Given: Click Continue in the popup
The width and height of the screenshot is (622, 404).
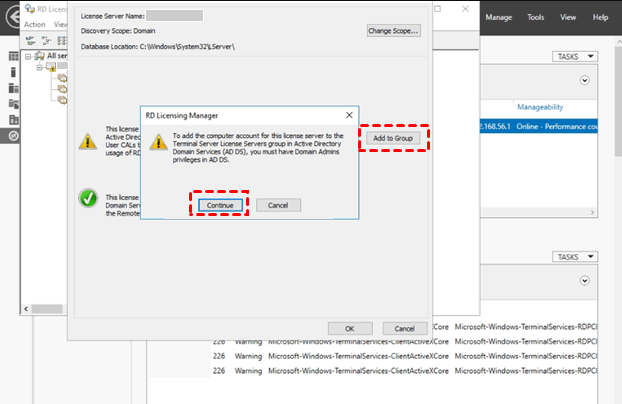Looking at the screenshot, I should point(220,205).
